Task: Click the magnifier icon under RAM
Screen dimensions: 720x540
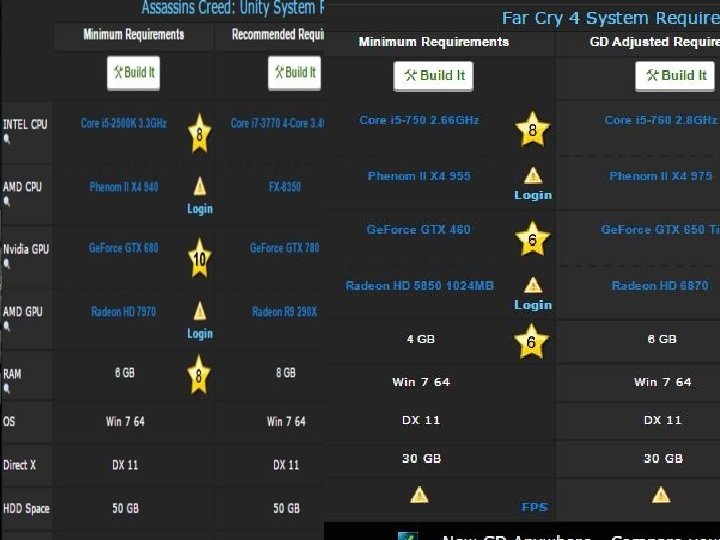Action: point(6,388)
